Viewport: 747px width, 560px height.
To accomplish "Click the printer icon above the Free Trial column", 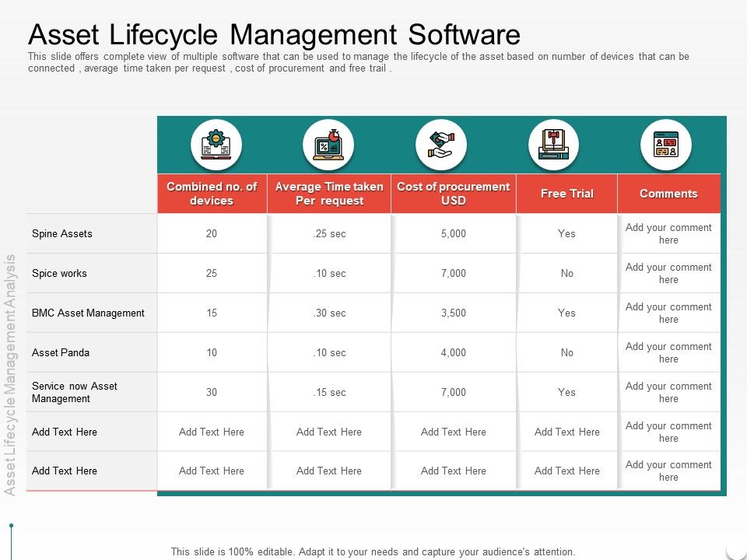I will [554, 144].
